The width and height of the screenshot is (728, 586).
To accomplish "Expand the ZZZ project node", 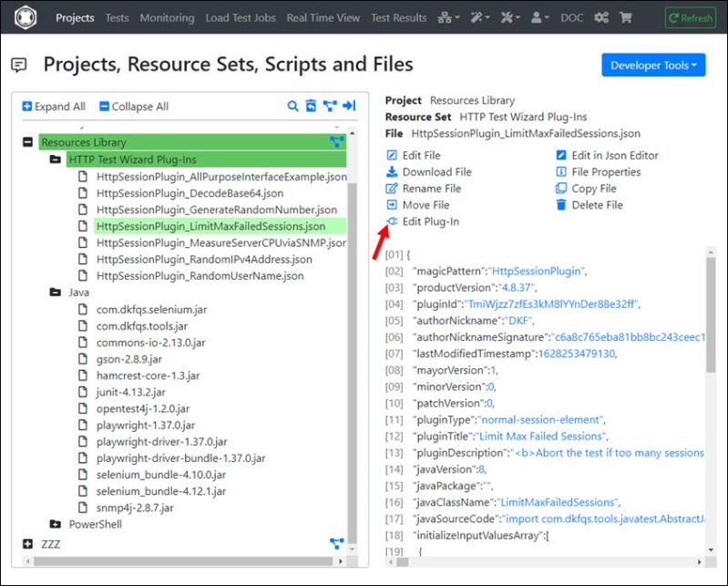I will click(28, 544).
